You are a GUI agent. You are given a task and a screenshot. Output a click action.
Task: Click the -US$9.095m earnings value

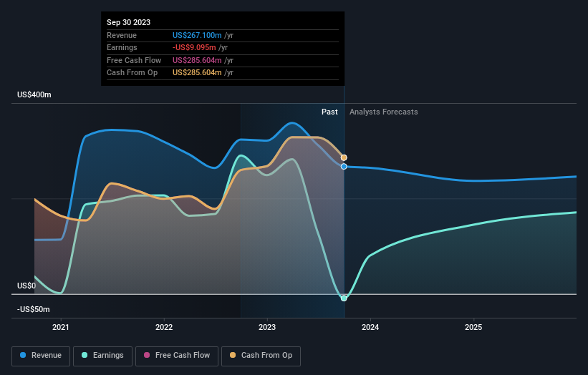coord(194,47)
